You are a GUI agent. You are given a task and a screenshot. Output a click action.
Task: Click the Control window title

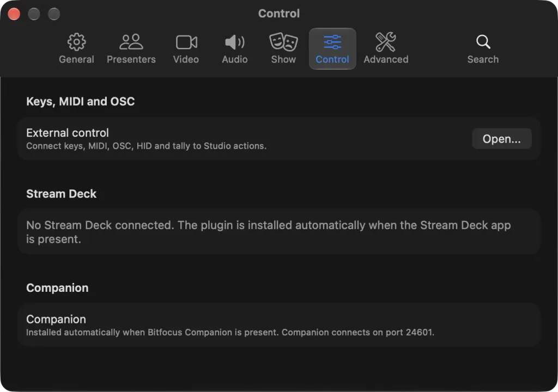tap(279, 14)
